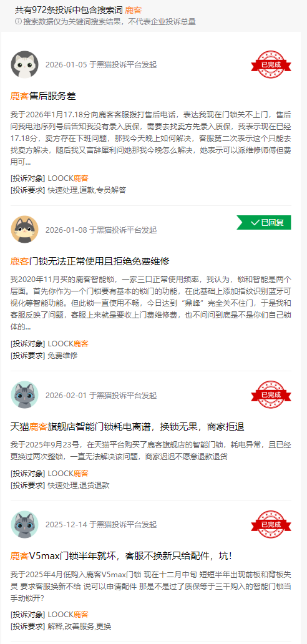Click the info icon beside 搜索数据 notice
The height and width of the screenshot is (644, 307).
pyautogui.click(x=18, y=21)
